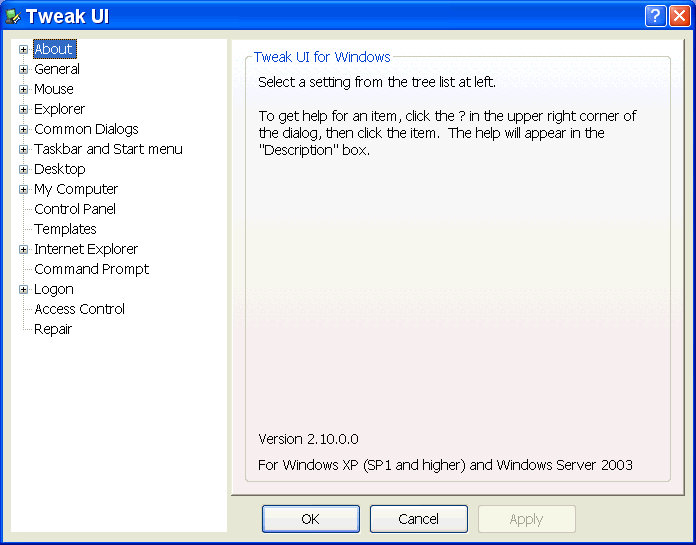Expand the Desktop tree node
The image size is (696, 545).
[24, 170]
